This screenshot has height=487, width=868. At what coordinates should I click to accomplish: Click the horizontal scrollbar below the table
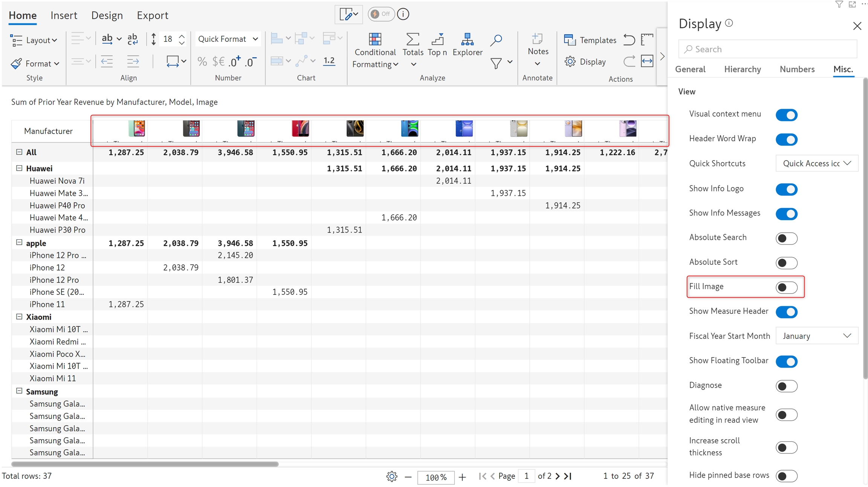[145, 464]
